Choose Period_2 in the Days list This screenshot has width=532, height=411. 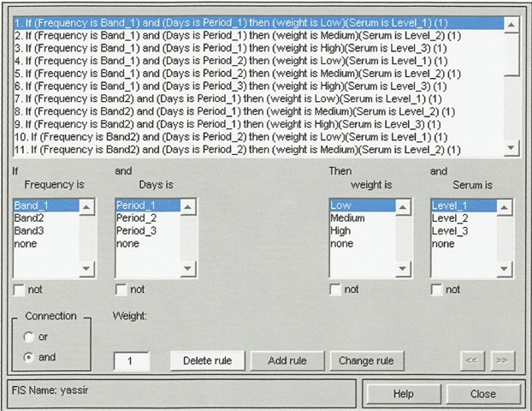pyautogui.click(x=148, y=218)
